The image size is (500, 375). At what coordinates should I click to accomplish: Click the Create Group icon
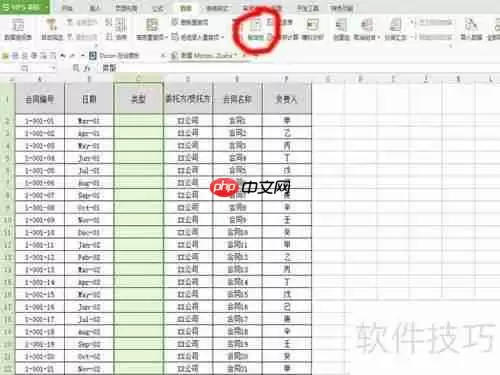coord(341,29)
